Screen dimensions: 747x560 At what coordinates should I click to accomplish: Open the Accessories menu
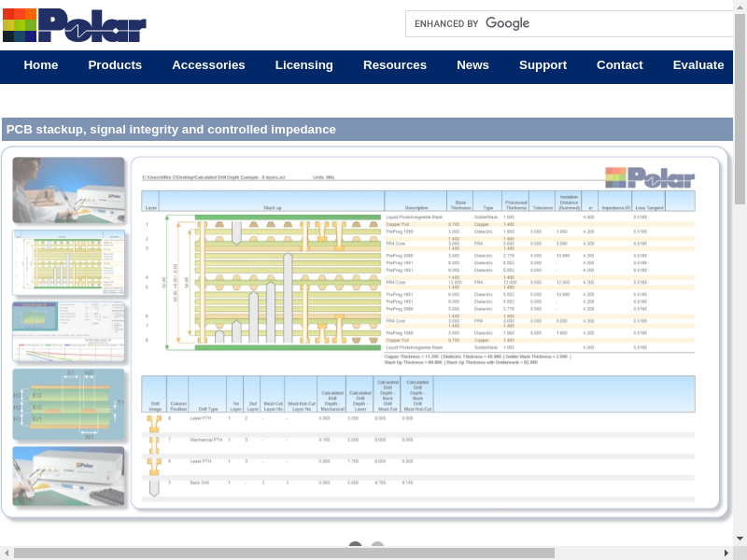208,65
